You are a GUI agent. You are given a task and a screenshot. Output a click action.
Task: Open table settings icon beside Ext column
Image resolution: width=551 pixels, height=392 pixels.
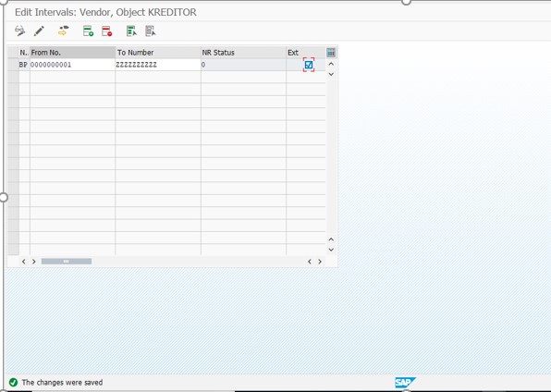(x=331, y=53)
